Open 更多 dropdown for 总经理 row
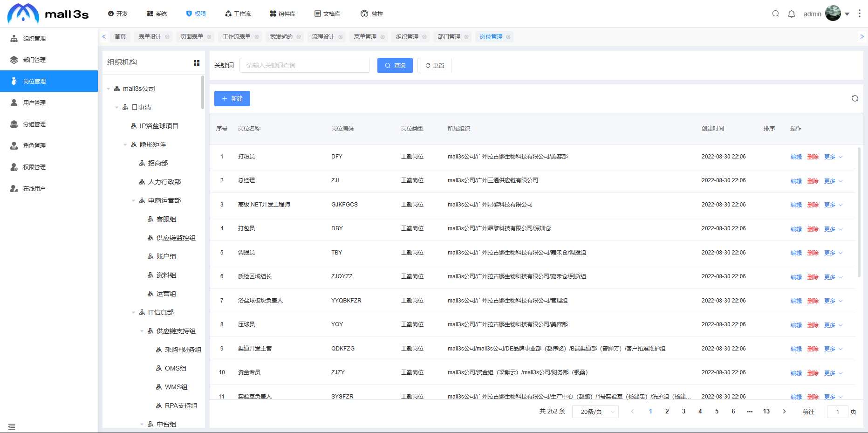This screenshot has height=433, width=868. (833, 181)
